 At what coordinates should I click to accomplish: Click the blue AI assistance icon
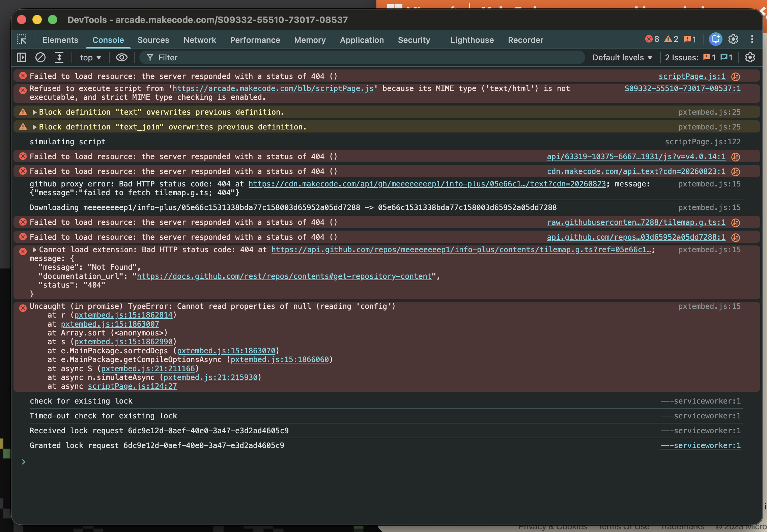point(715,39)
